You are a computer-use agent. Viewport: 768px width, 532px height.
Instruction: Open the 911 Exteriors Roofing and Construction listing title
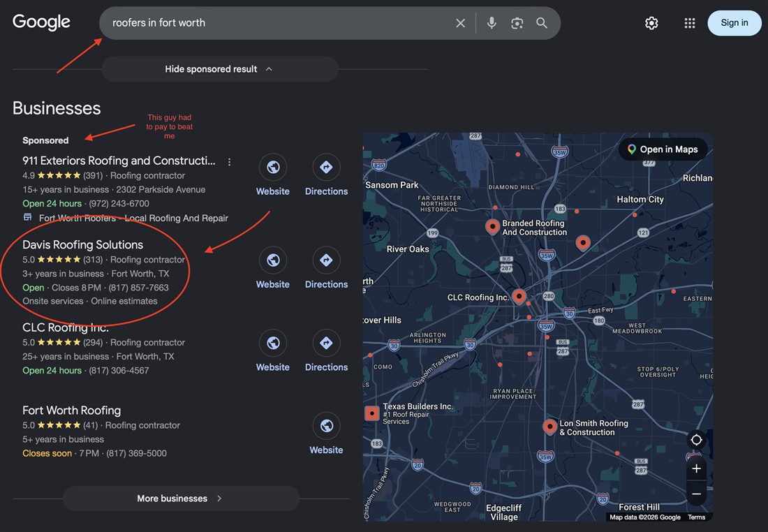pos(119,161)
